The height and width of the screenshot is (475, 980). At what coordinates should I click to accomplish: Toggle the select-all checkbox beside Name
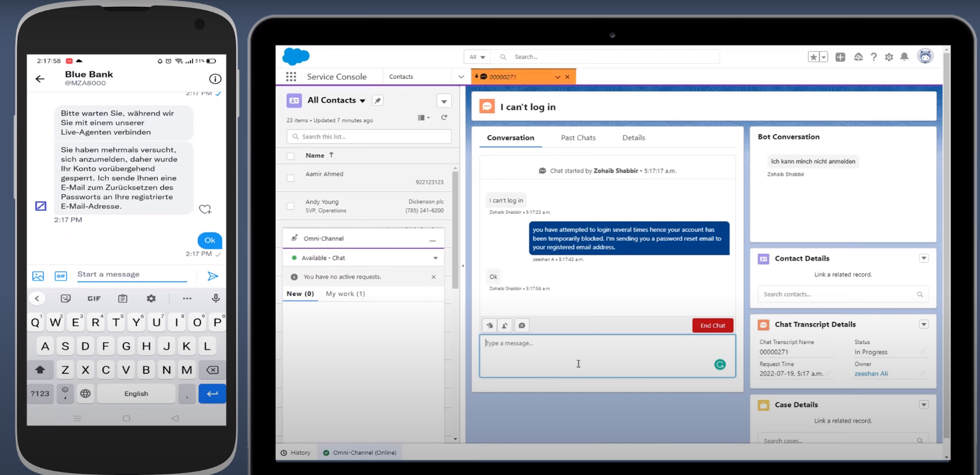pos(290,156)
